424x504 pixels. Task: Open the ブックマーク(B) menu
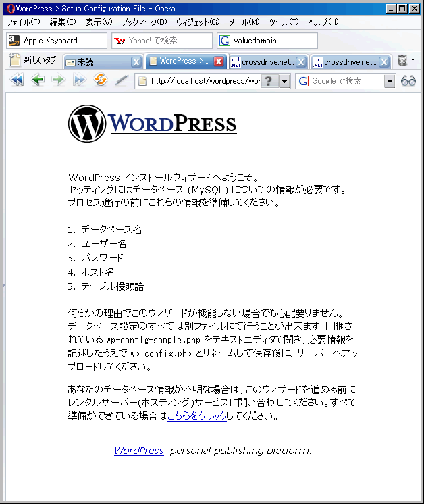pos(144,22)
